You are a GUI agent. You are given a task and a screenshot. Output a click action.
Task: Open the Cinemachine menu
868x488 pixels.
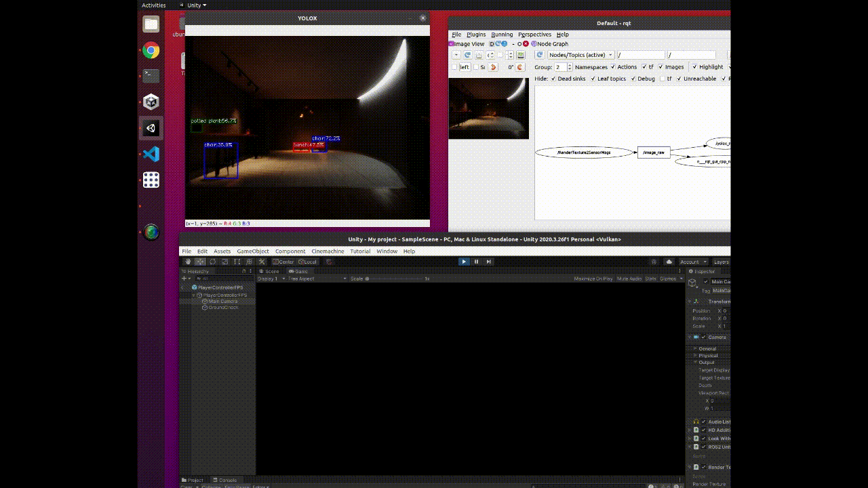tap(328, 251)
